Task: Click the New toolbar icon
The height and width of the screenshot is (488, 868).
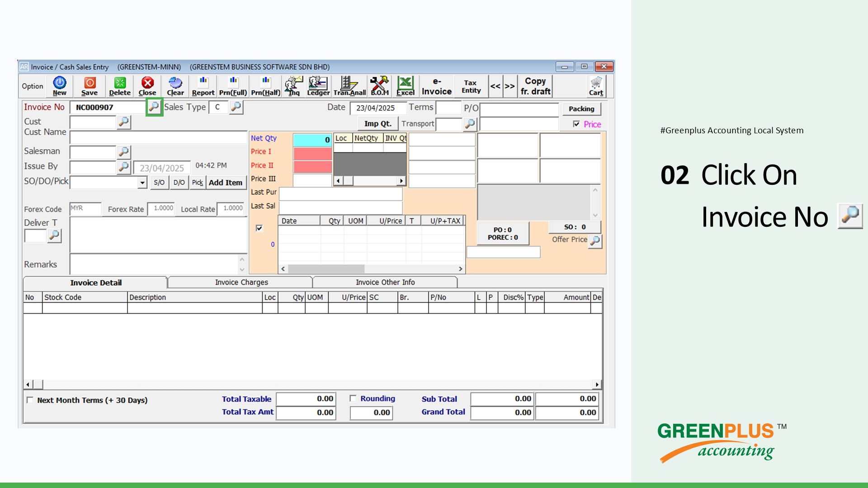Action: [60, 86]
